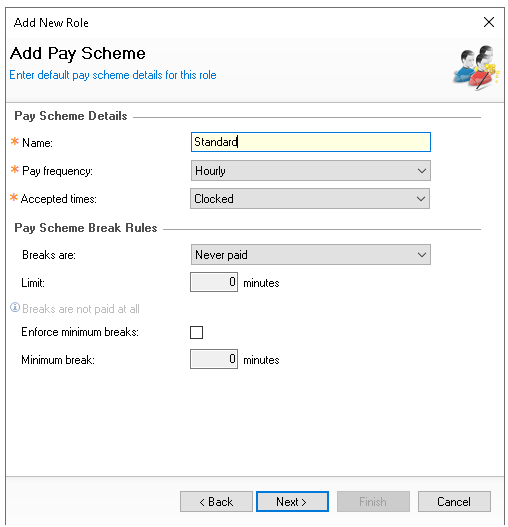This screenshot has height=527, width=508.
Task: Click the role wizard people icon
Action: pyautogui.click(x=477, y=68)
